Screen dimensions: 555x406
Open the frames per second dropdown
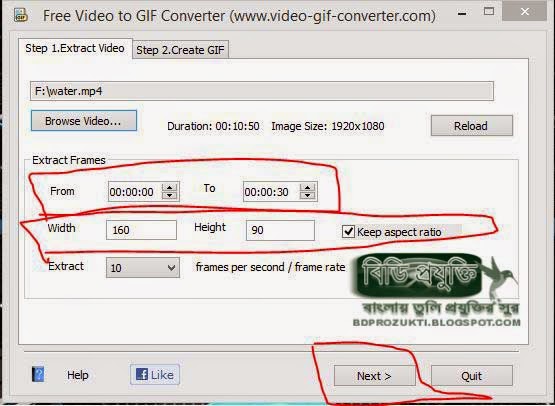(x=143, y=267)
